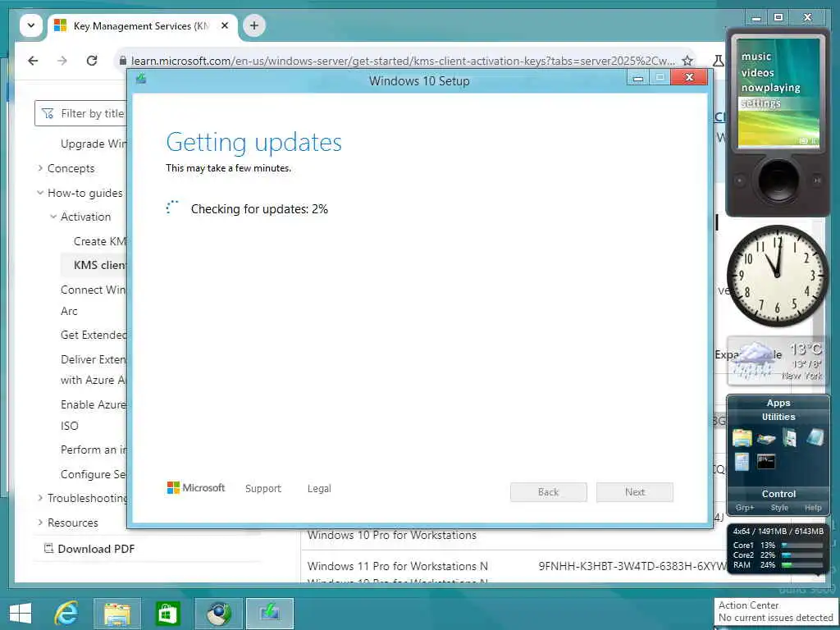This screenshot has height=630, width=840.
Task: Open the browser tab search chevron
Action: (x=31, y=25)
